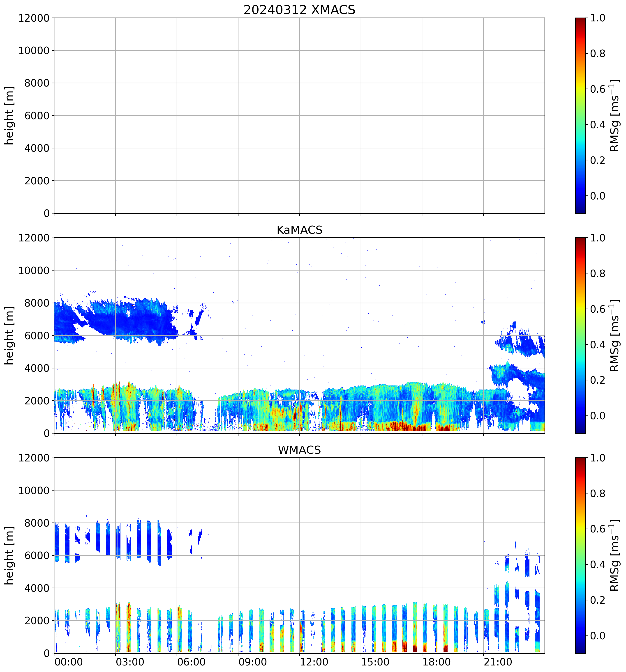Click the XMACS panel 12000 height tick label
The image size is (626, 672).
click(x=34, y=18)
